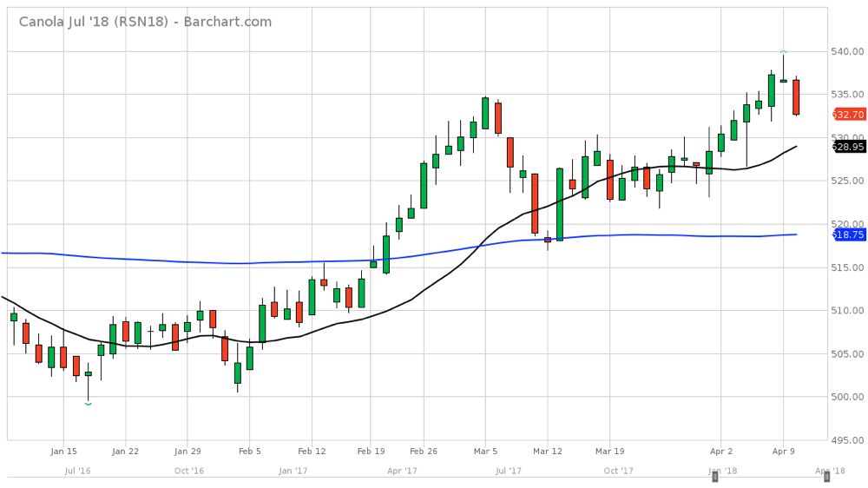Click the 495.00 price axis label
Viewport: 868px width, 488px height.
coord(847,440)
